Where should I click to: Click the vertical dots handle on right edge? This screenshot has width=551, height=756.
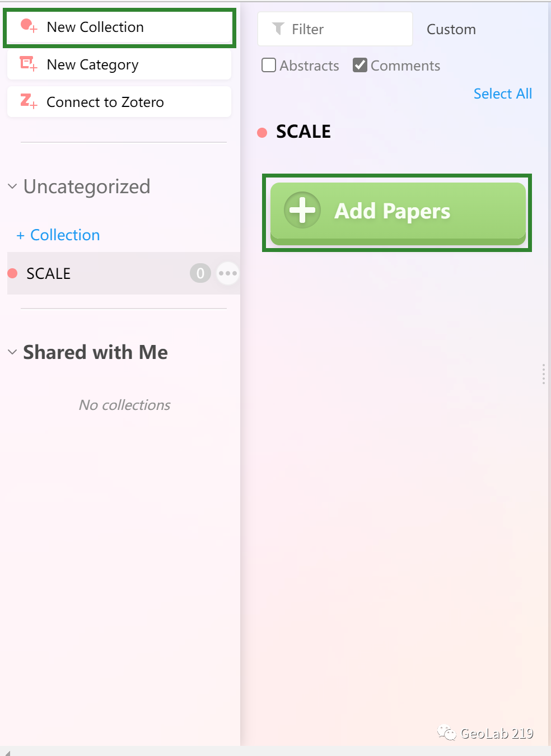point(543,374)
